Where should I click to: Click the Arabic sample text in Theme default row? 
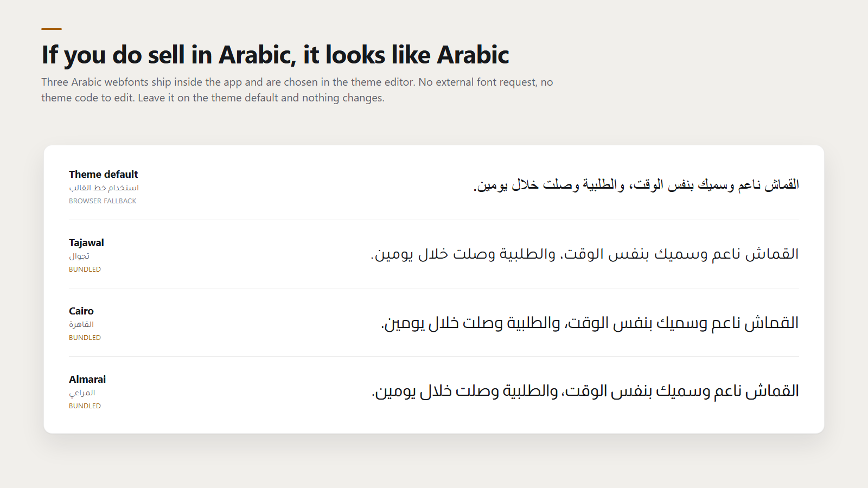[636, 185]
